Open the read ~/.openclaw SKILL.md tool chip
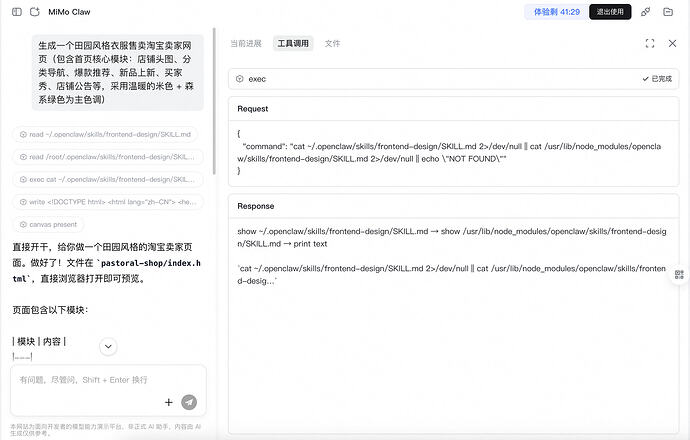Image resolution: width=690 pixels, height=440 pixels. click(105, 134)
